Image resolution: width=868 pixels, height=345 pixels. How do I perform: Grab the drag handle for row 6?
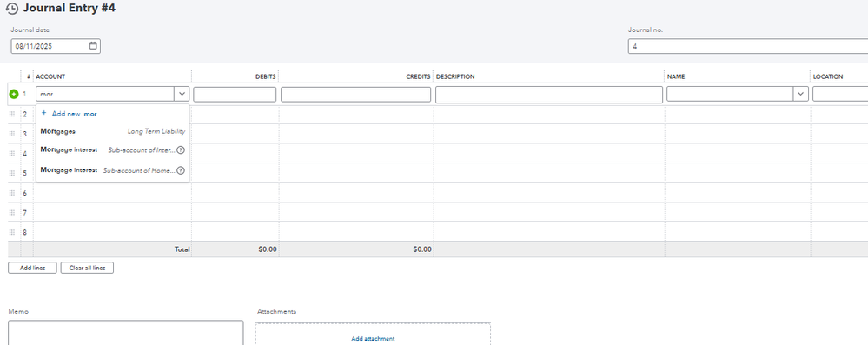(x=12, y=193)
